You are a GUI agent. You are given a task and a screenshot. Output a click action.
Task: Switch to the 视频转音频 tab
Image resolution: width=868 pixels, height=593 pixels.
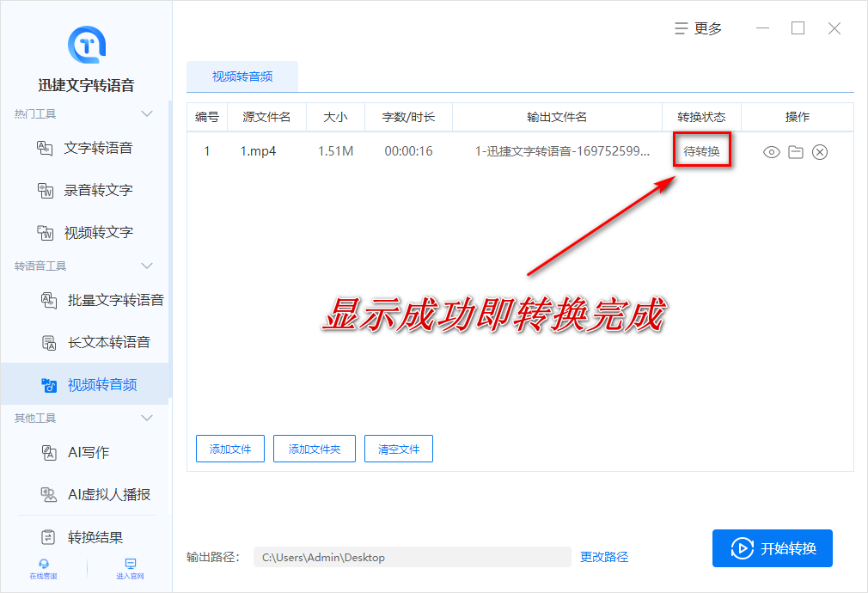(x=242, y=76)
